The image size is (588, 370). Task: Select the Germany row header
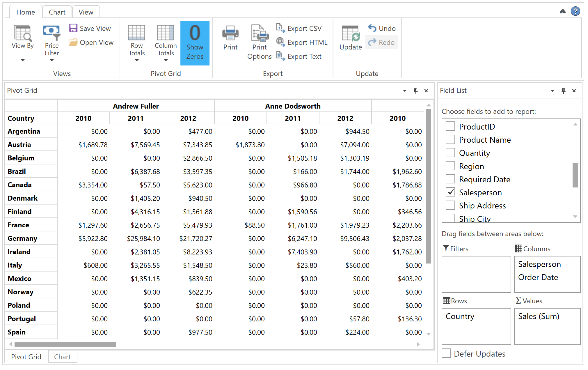click(x=31, y=238)
